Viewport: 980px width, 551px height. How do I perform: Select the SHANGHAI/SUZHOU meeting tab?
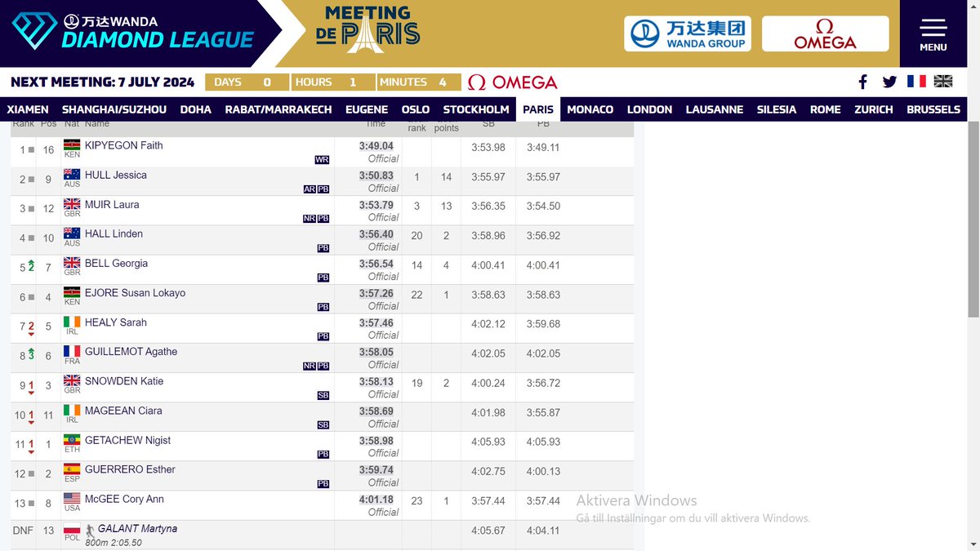pos(114,109)
